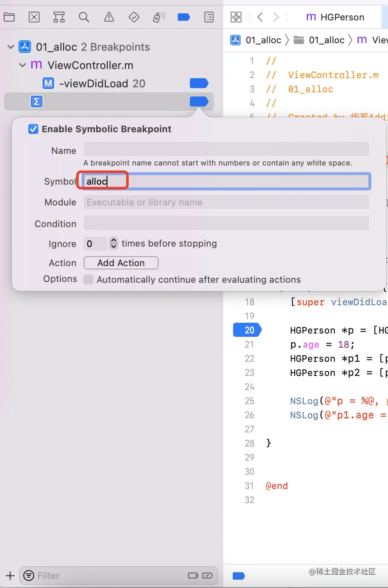Screen dimensions: 388x588
Task: Enable Automatically continue after evaluating actions
Action: pyautogui.click(x=88, y=279)
